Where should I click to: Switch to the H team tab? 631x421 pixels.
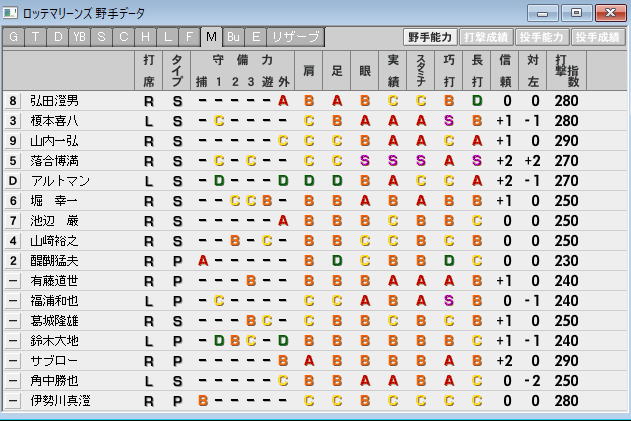click(x=145, y=37)
